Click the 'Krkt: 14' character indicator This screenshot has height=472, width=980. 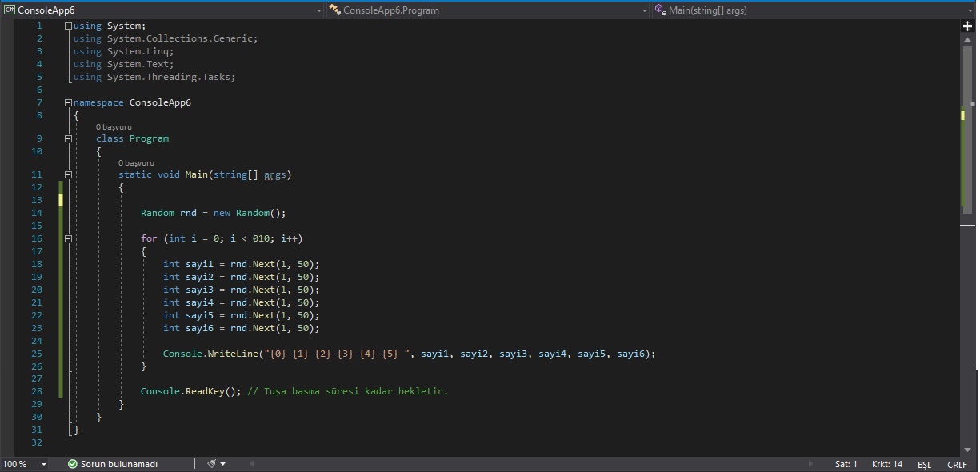tap(886, 464)
